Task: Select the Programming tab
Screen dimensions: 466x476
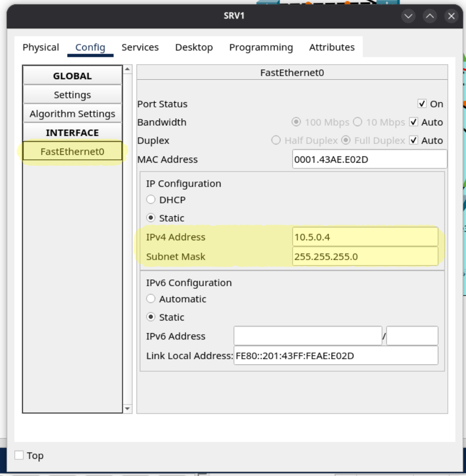Action: pyautogui.click(x=261, y=47)
